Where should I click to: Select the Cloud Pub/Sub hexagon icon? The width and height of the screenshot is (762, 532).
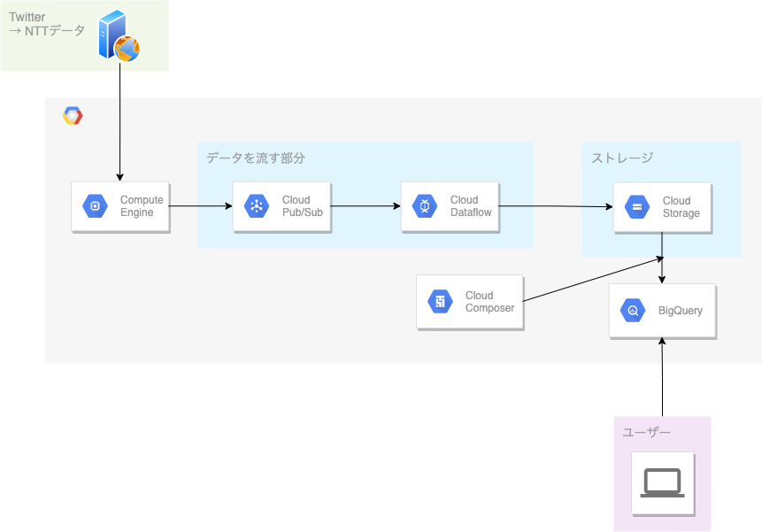tap(257, 206)
